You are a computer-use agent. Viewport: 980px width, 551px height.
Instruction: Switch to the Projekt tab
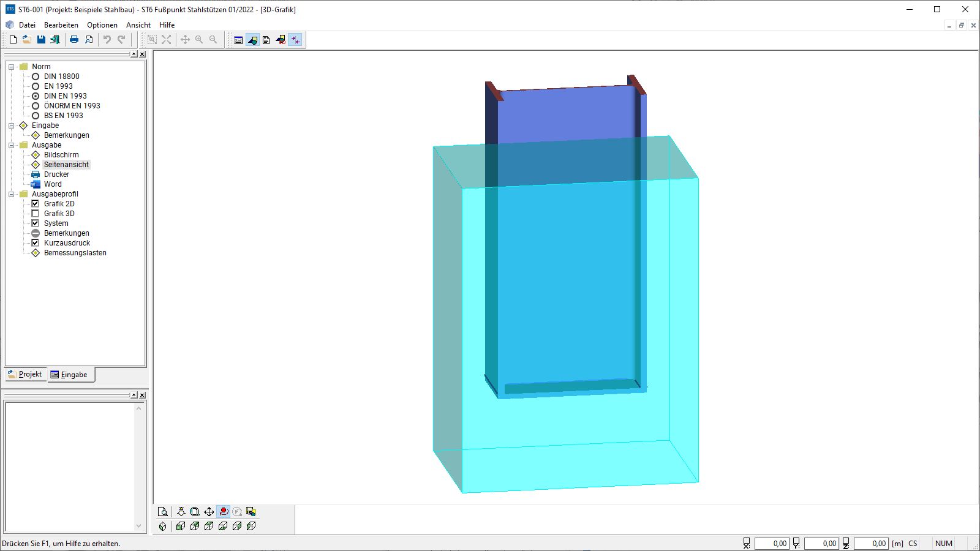(25, 374)
